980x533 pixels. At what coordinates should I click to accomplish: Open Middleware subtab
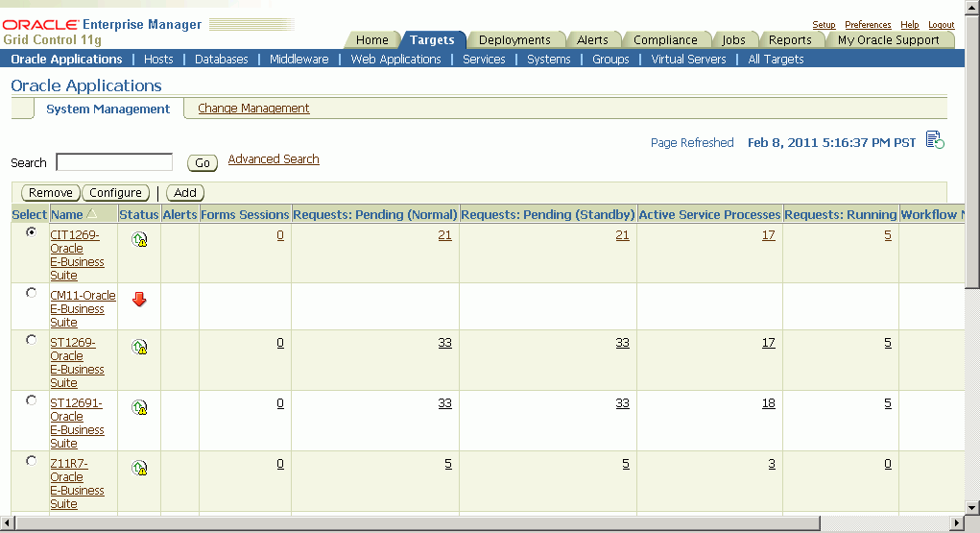coord(299,59)
